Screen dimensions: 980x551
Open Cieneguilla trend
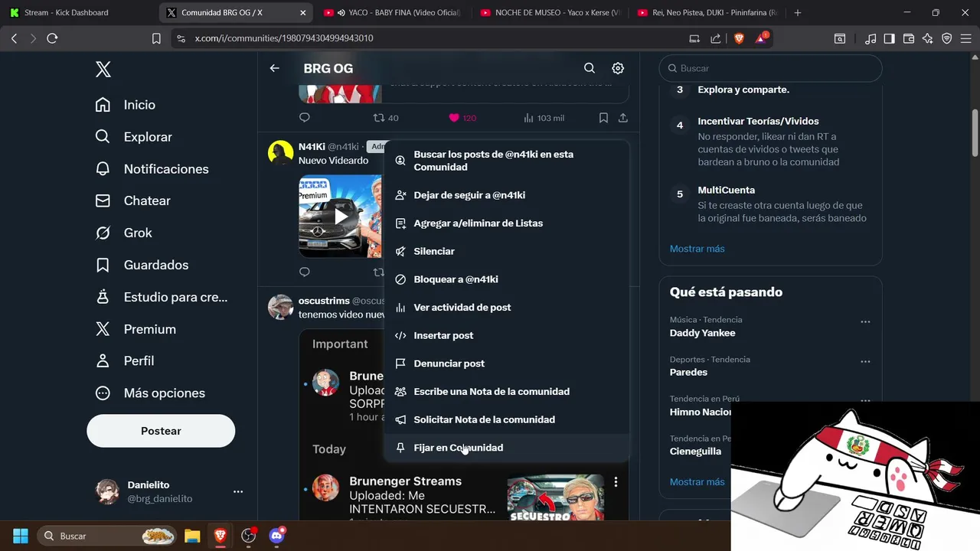[x=695, y=452]
